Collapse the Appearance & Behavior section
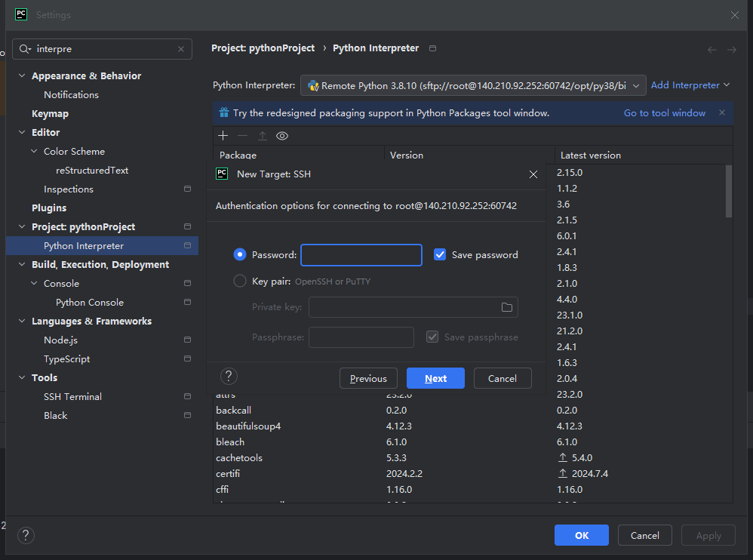This screenshot has height=560, width=753. [x=22, y=75]
